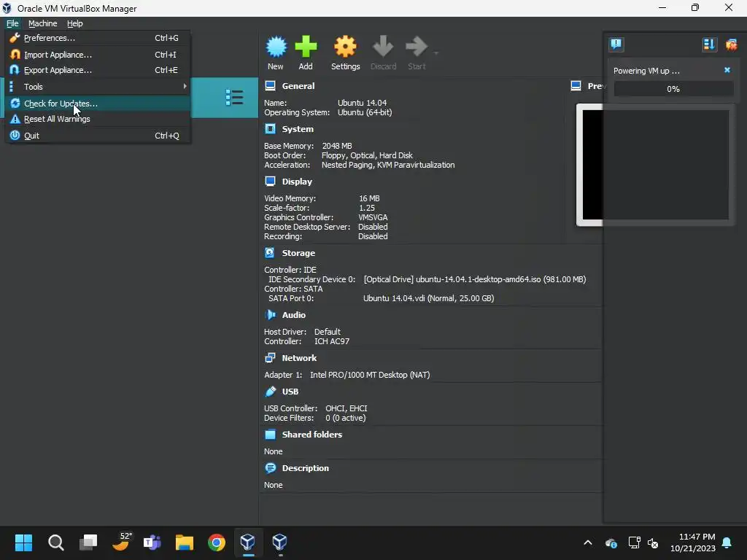Choose Reset All Warnings
Viewport: 747px width, 560px height.
(x=98, y=119)
